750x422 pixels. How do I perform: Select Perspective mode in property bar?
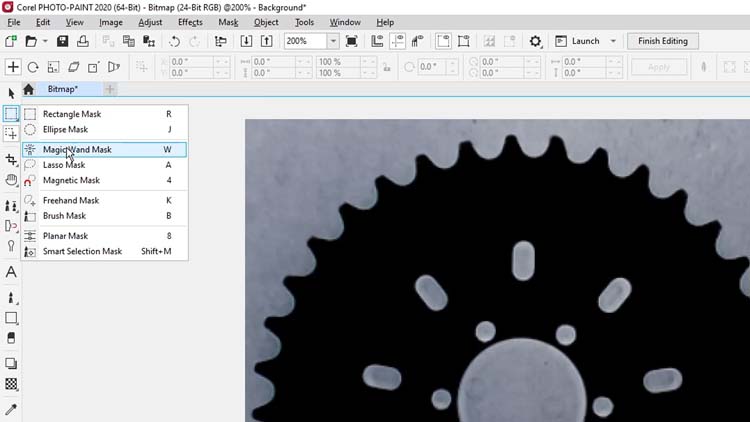pyautogui.click(x=113, y=67)
